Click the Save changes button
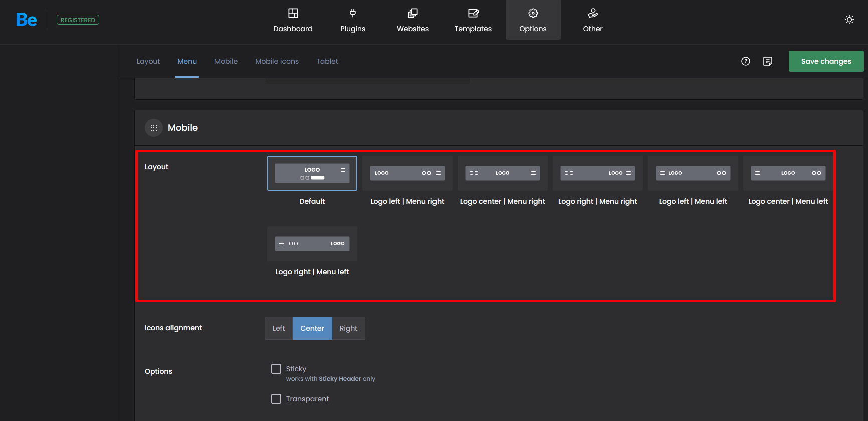 [826, 61]
